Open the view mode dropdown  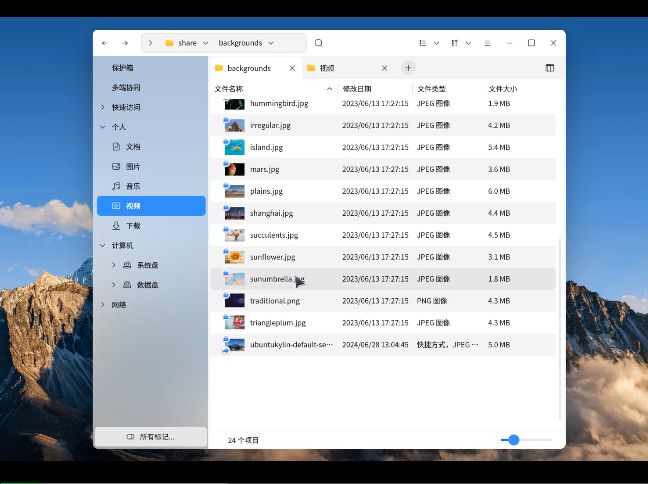[x=427, y=43]
